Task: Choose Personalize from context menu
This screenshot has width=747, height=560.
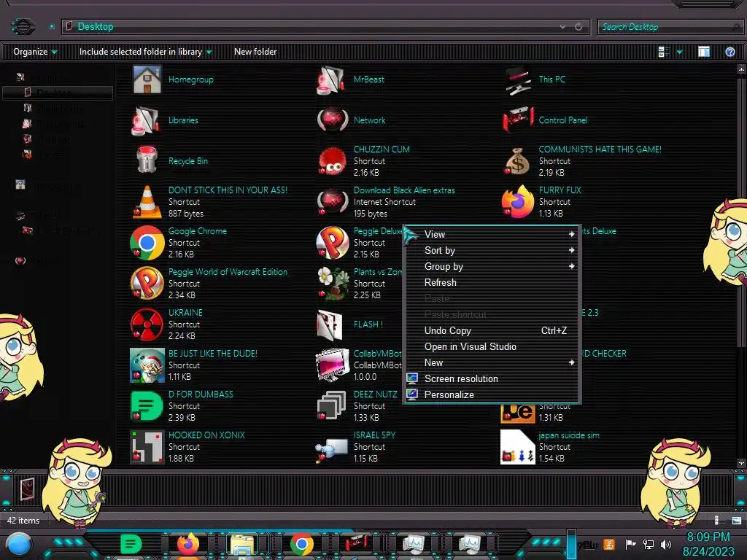Action: tap(492, 395)
